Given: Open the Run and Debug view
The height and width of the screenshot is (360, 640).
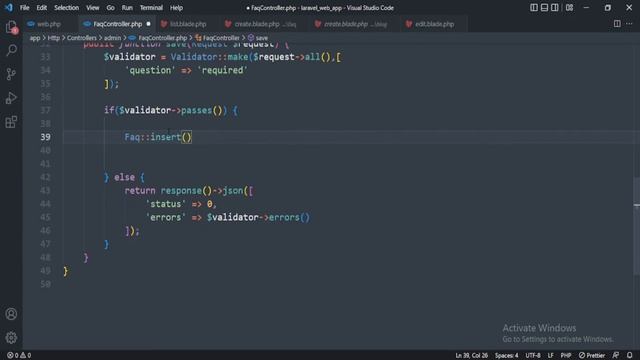Looking at the screenshot, I should coord(11,98).
